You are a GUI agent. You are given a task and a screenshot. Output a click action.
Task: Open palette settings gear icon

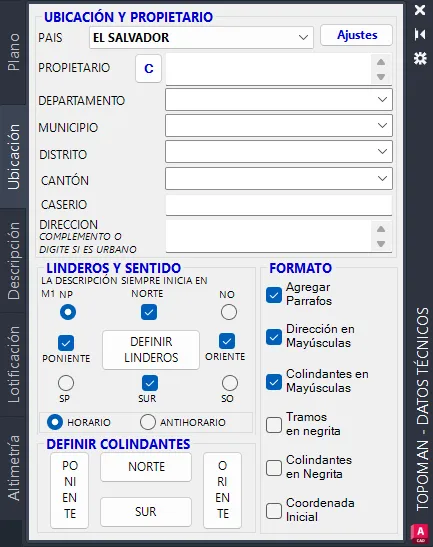pyautogui.click(x=420, y=58)
